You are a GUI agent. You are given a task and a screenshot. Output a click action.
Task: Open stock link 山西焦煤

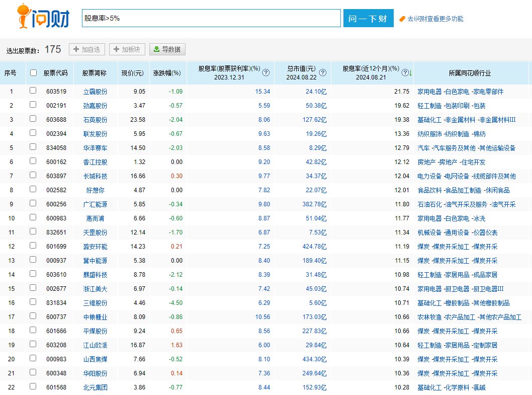point(96,359)
